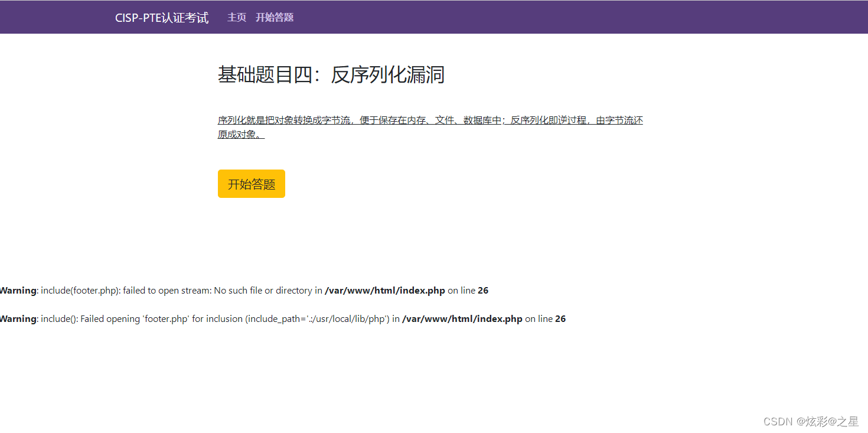Click the yellow 开始答题 button

252,184
